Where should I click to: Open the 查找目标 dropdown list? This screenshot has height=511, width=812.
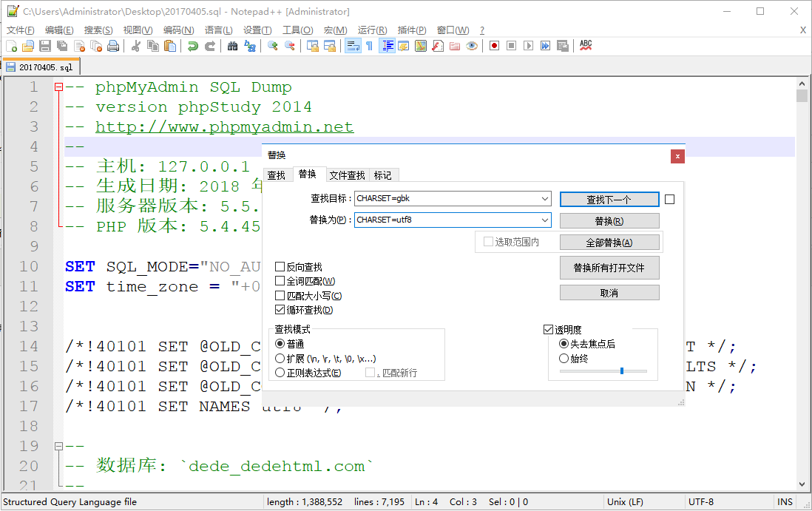(546, 198)
